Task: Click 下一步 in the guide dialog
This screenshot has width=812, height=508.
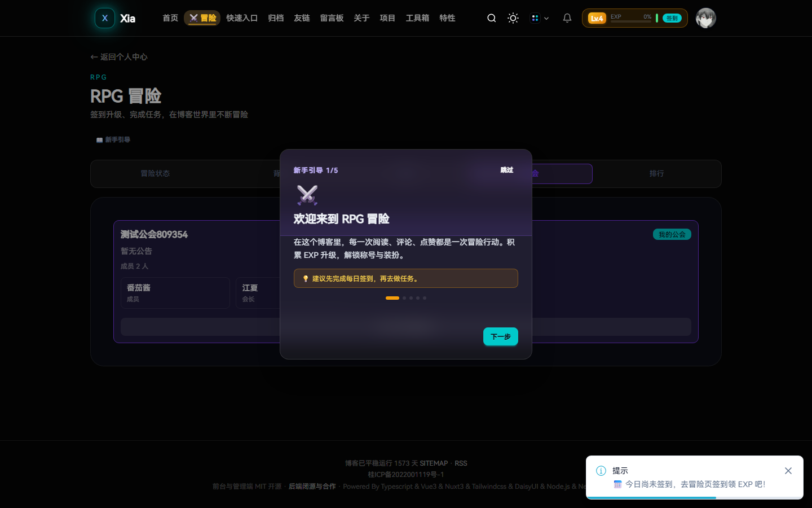Action: click(x=501, y=336)
